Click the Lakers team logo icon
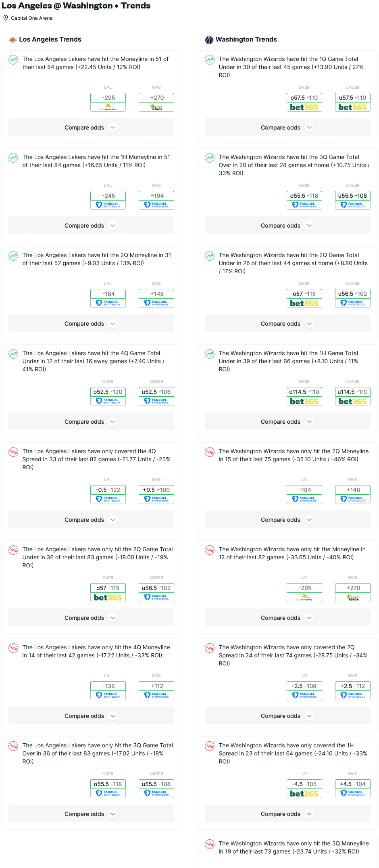This screenshot has height=868, width=379. tap(13, 40)
